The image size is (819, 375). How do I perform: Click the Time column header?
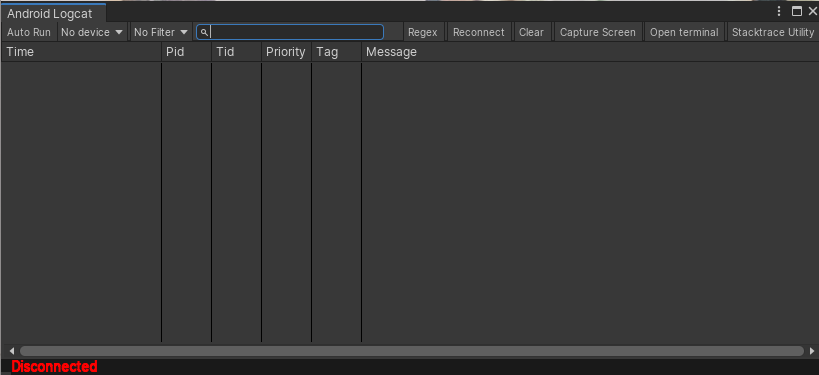tap(81, 52)
